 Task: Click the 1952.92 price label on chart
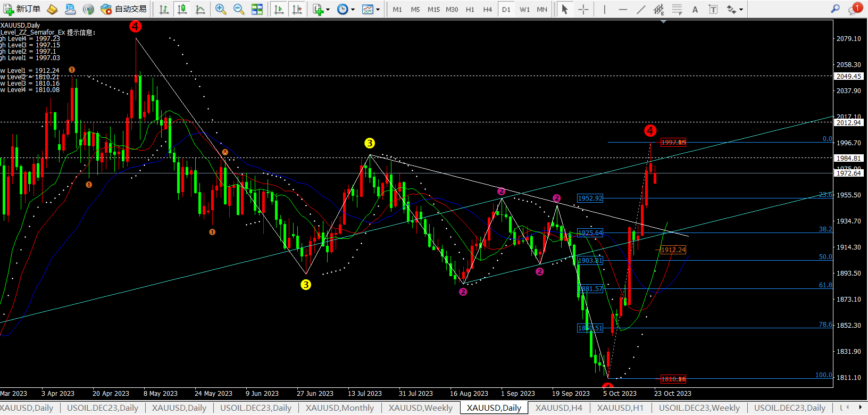pos(590,198)
